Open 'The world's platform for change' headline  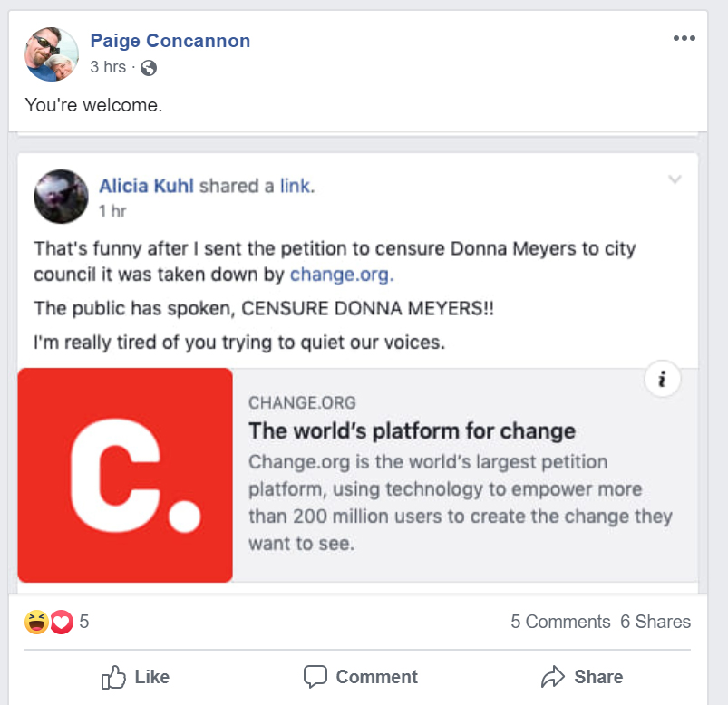point(412,430)
